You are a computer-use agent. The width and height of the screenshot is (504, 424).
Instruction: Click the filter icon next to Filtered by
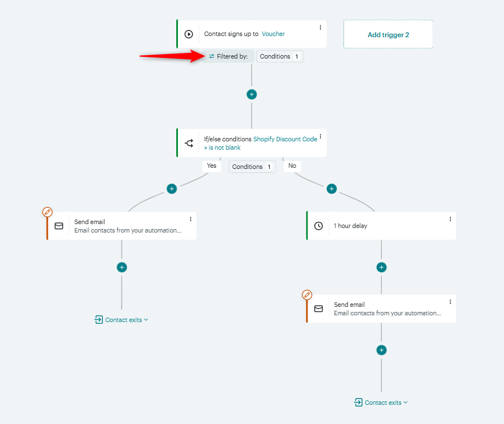click(x=212, y=56)
